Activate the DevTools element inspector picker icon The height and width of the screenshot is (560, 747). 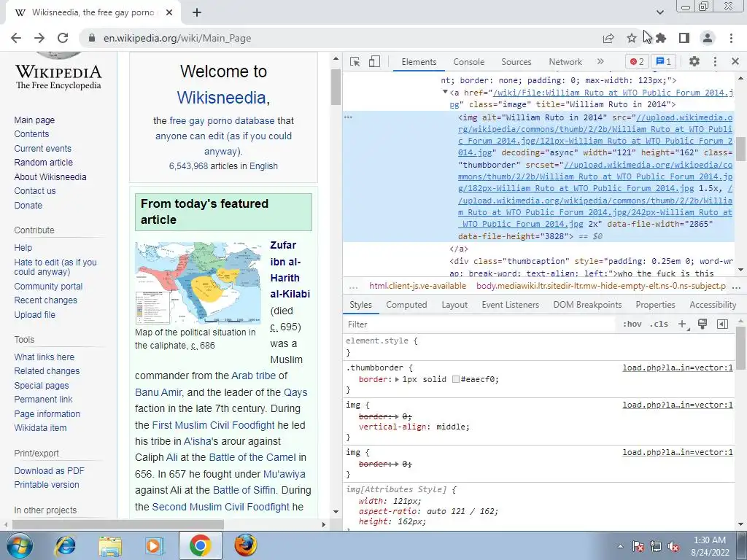(355, 61)
